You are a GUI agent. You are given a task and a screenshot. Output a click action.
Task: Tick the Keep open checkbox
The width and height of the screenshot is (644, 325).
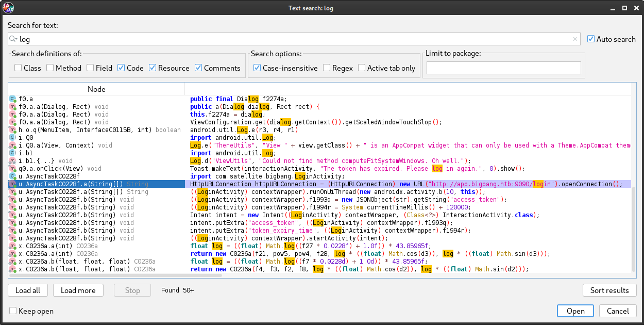click(x=13, y=311)
